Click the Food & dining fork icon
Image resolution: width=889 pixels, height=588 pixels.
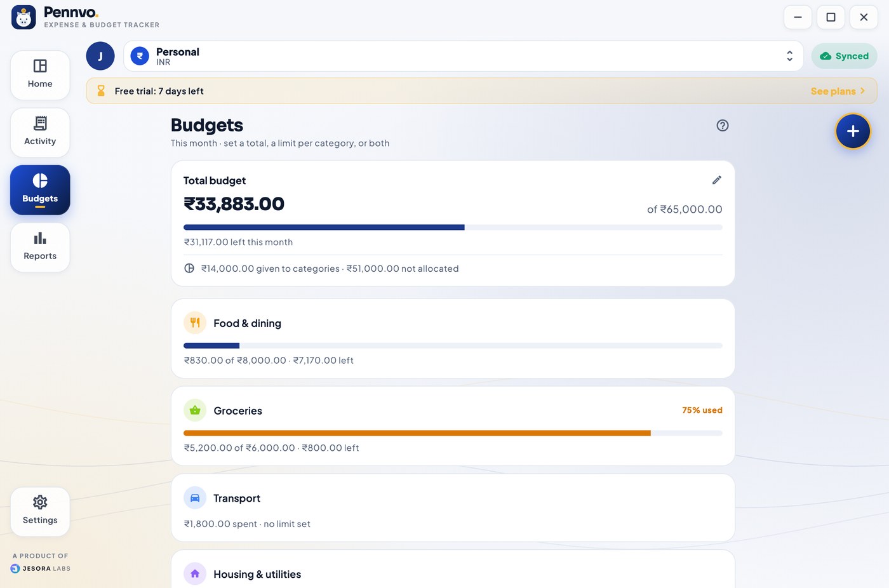coord(195,323)
